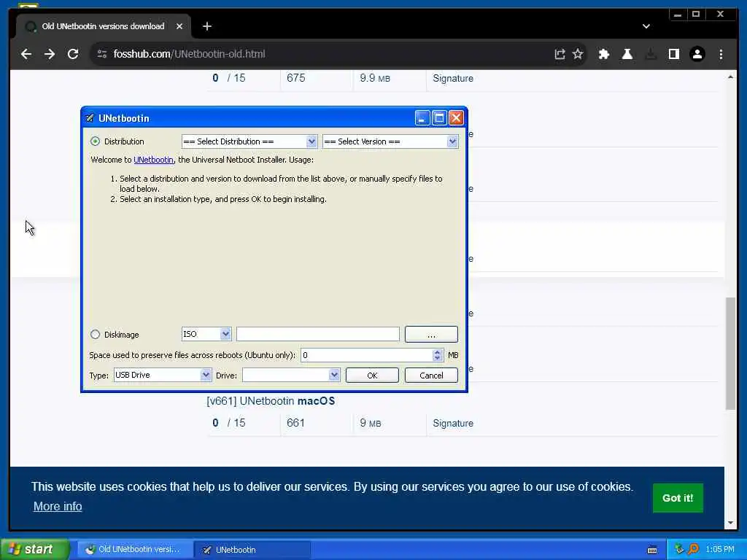The height and width of the screenshot is (560, 747).
Task: Open Chrome tab search chevron
Action: pos(646,27)
